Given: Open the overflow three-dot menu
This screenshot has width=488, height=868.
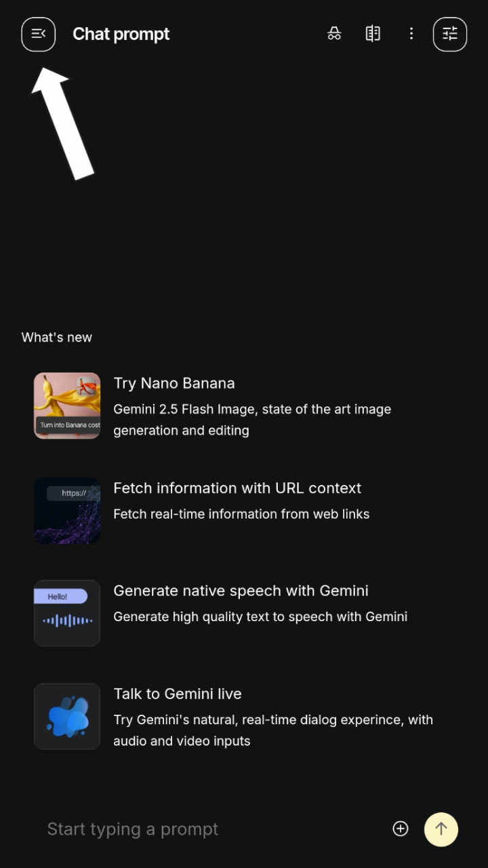Looking at the screenshot, I should [x=411, y=33].
